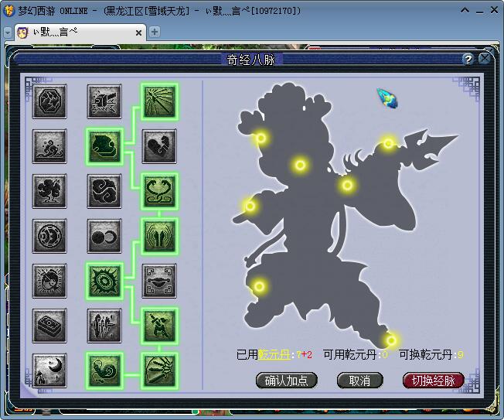Viewport: 504px width, 420px height.
Task: Select the cannon blast skill icon
Action: coord(104,101)
